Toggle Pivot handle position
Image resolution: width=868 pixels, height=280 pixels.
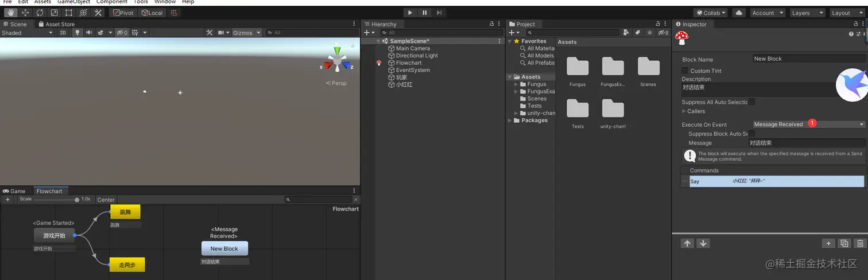pyautogui.click(x=123, y=13)
